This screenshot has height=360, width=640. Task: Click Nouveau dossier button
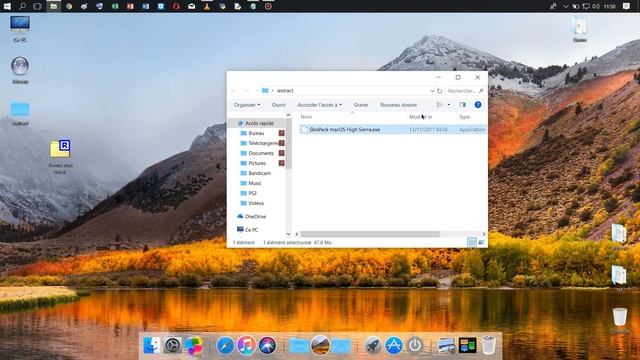pos(398,105)
